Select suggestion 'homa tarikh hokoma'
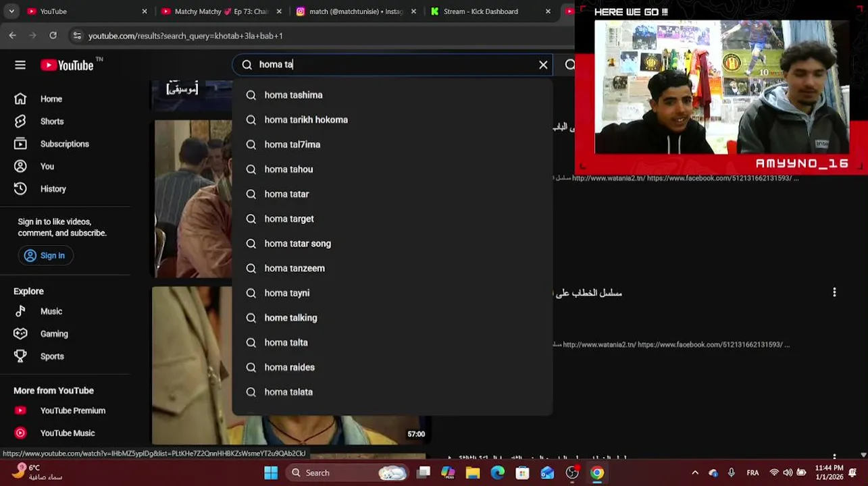 click(x=392, y=119)
